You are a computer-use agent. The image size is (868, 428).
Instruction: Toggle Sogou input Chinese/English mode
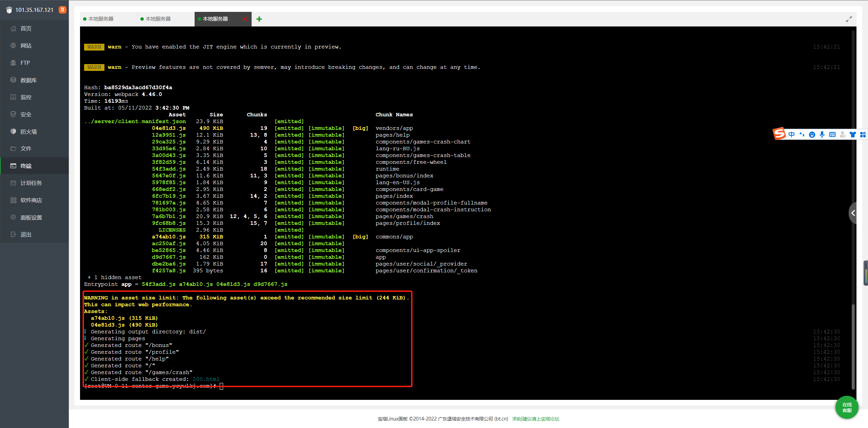(x=791, y=135)
